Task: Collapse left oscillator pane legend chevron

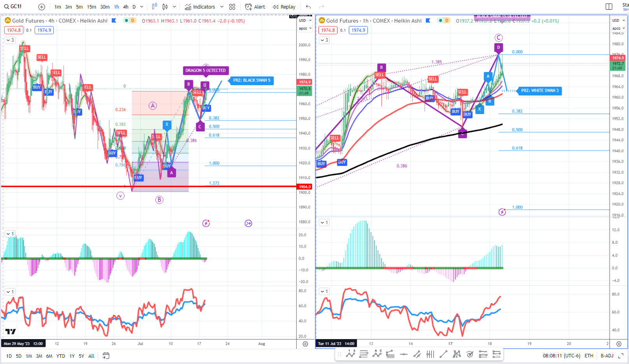Action: point(10,234)
